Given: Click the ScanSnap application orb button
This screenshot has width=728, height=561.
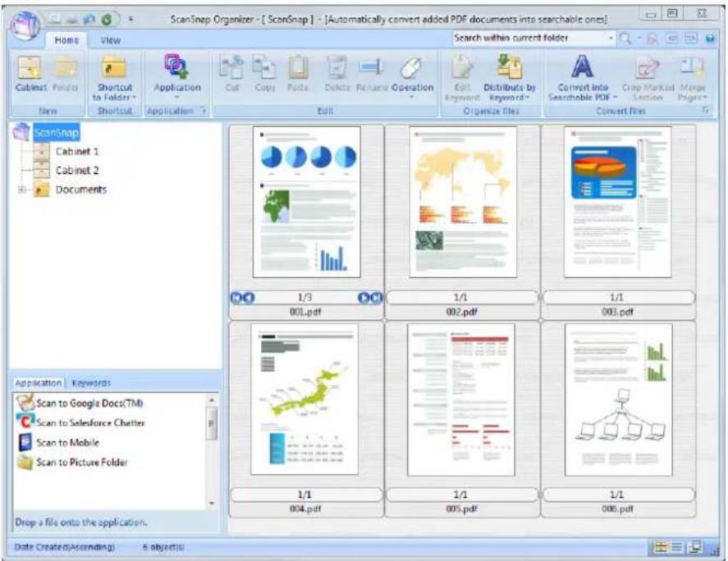Looking at the screenshot, I should pos(25,25).
